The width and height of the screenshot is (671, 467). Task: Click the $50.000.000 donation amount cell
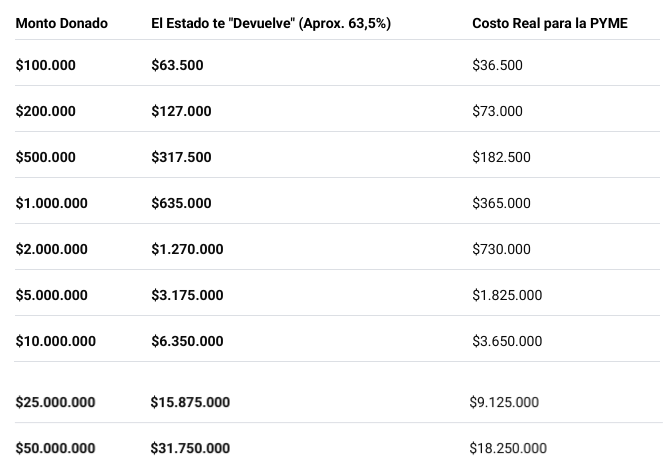point(56,448)
